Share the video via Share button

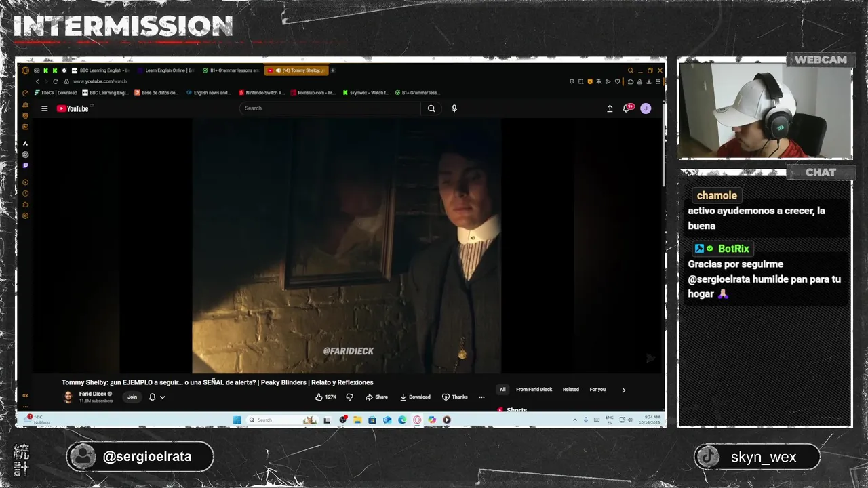(x=376, y=397)
